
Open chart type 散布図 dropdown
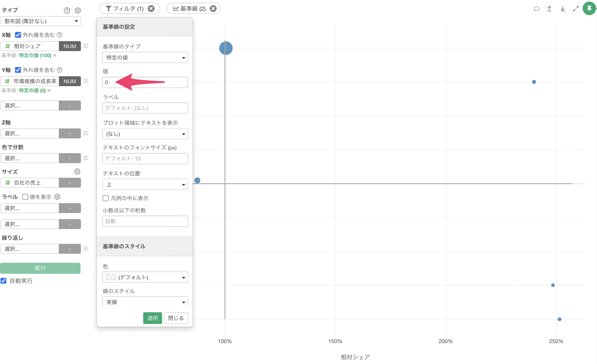pos(41,21)
